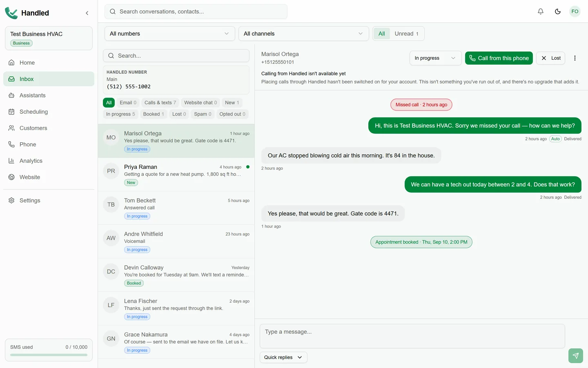Click Call from this phone button
Screen dimensions: 588x368
499,58
